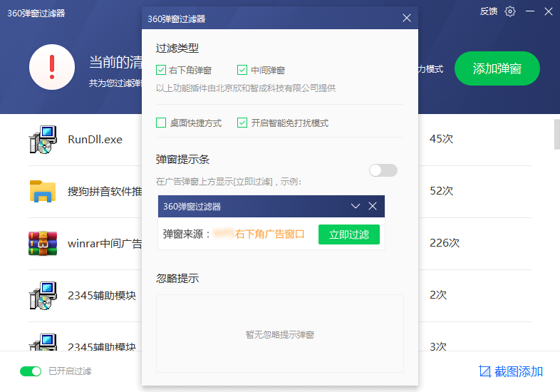Uncheck the 中间弹窗 checkbox

(x=242, y=71)
